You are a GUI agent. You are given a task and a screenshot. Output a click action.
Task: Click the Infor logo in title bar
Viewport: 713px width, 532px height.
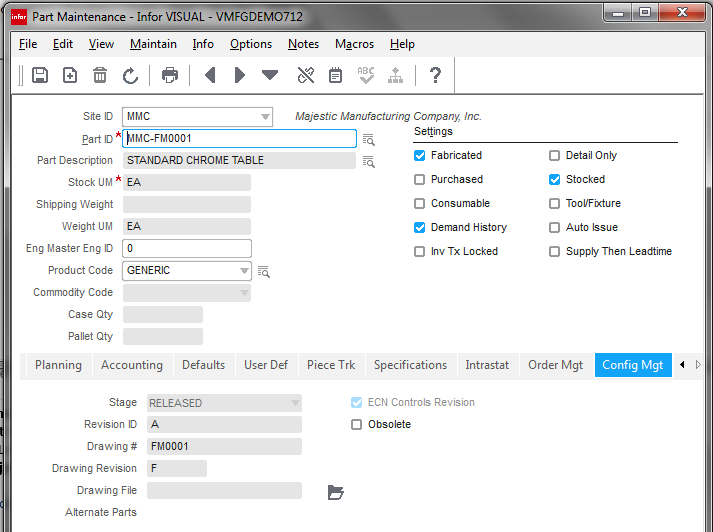pyautogui.click(x=19, y=17)
